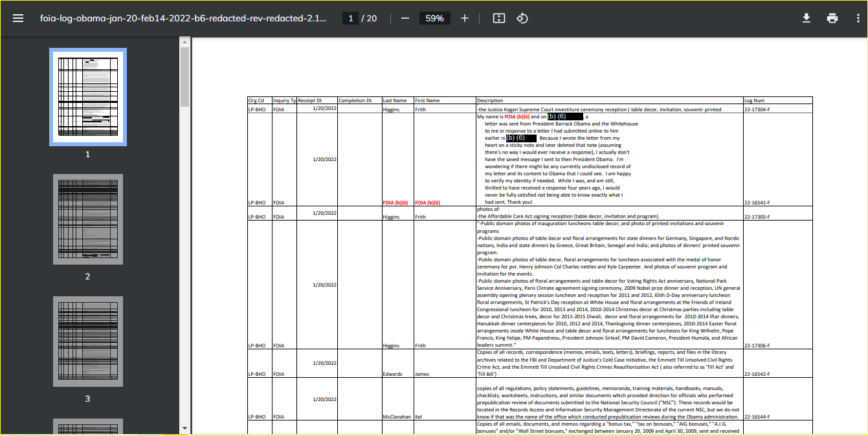This screenshot has width=868, height=436.
Task: Select page 1 thumbnail
Action: [87, 97]
